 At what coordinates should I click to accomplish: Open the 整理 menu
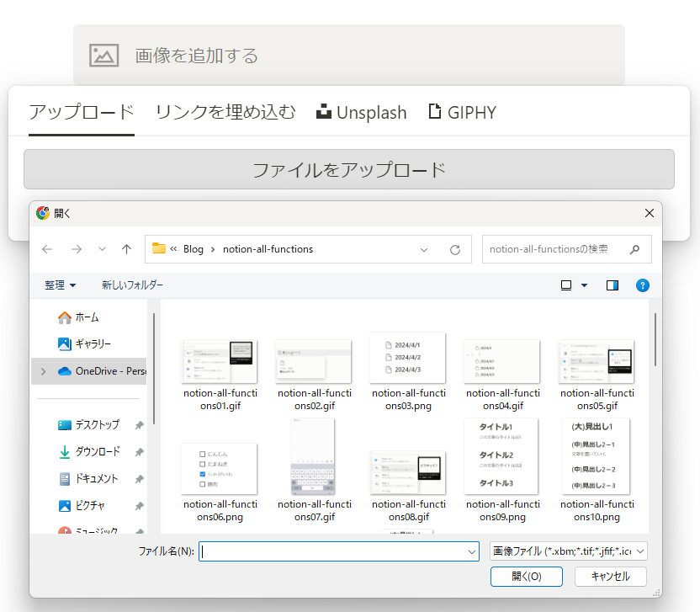tap(60, 285)
